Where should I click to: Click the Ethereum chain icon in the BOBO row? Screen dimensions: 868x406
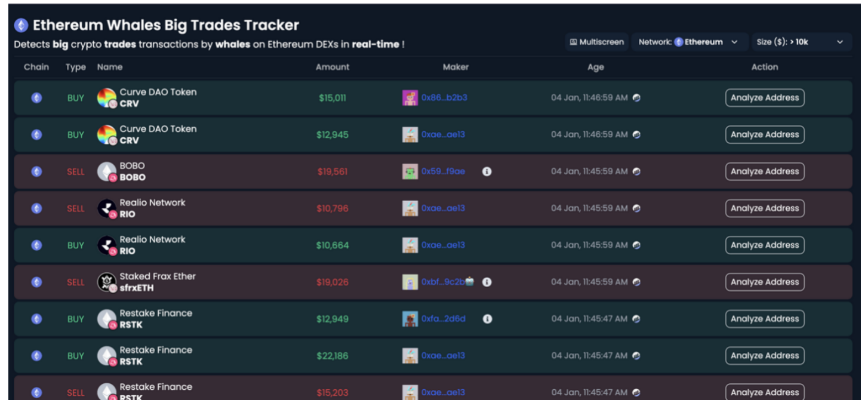point(36,171)
